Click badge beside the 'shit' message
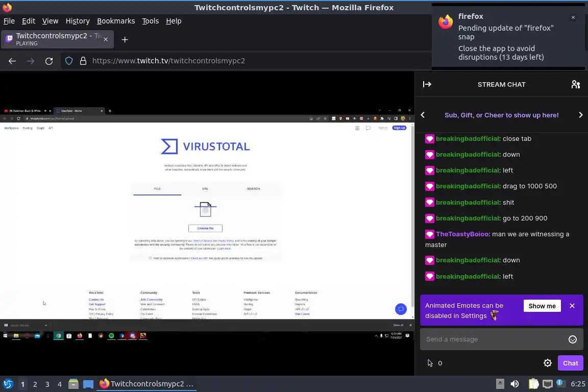Screen dimensions: 588x392 point(429,203)
